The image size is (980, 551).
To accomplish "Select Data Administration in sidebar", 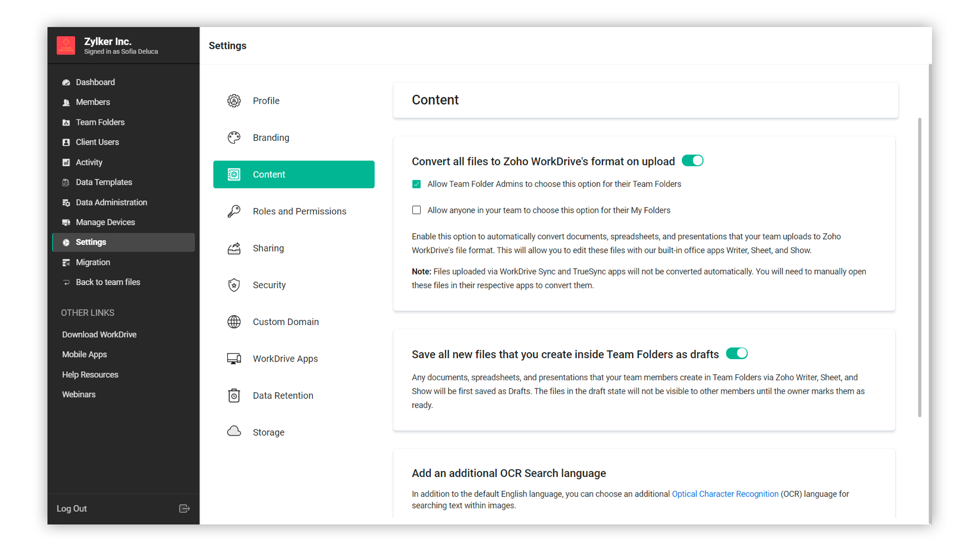I will click(x=111, y=203).
